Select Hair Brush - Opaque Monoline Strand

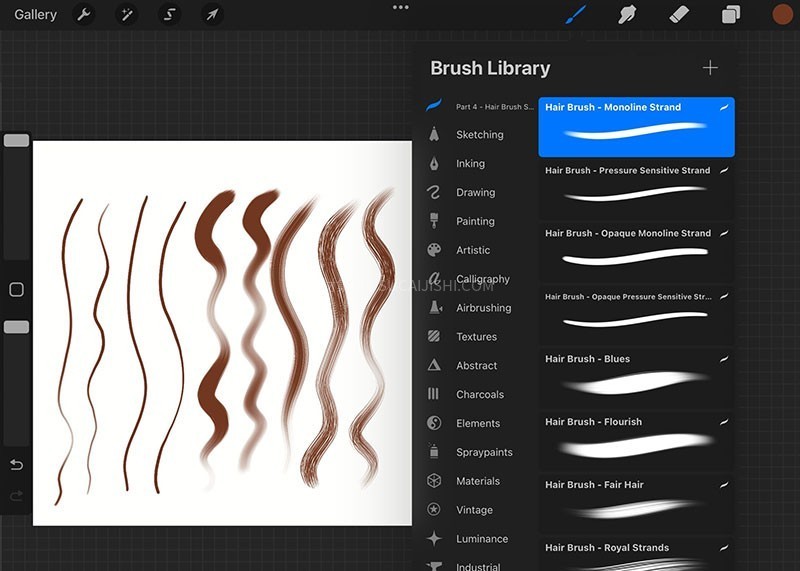pos(637,253)
